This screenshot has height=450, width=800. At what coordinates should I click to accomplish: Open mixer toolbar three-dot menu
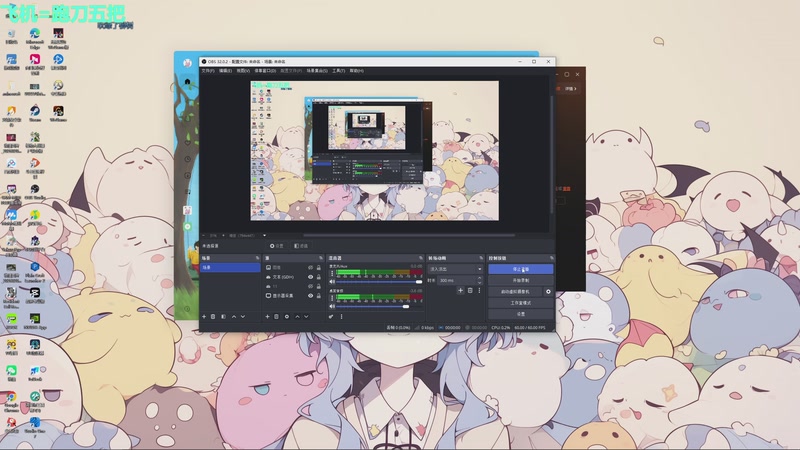coord(341,317)
